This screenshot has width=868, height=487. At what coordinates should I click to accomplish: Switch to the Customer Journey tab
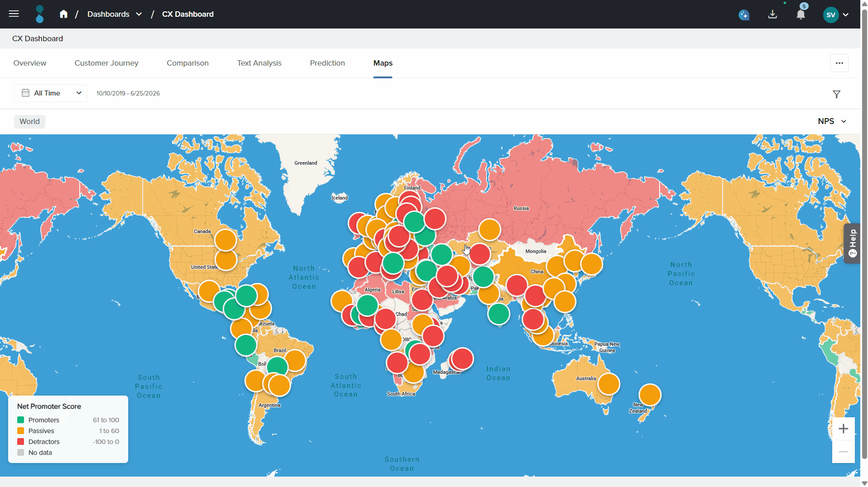point(106,63)
